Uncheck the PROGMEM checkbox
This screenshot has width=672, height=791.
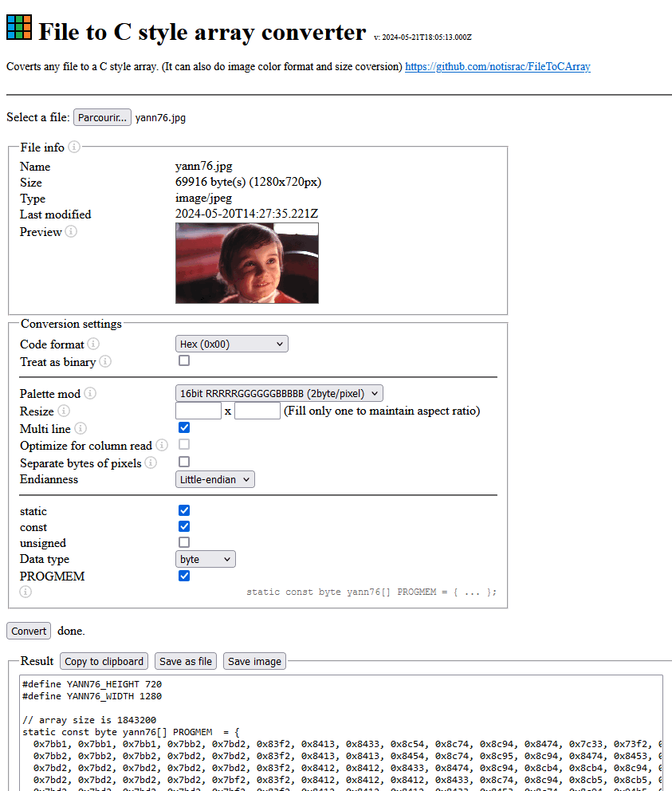[184, 576]
